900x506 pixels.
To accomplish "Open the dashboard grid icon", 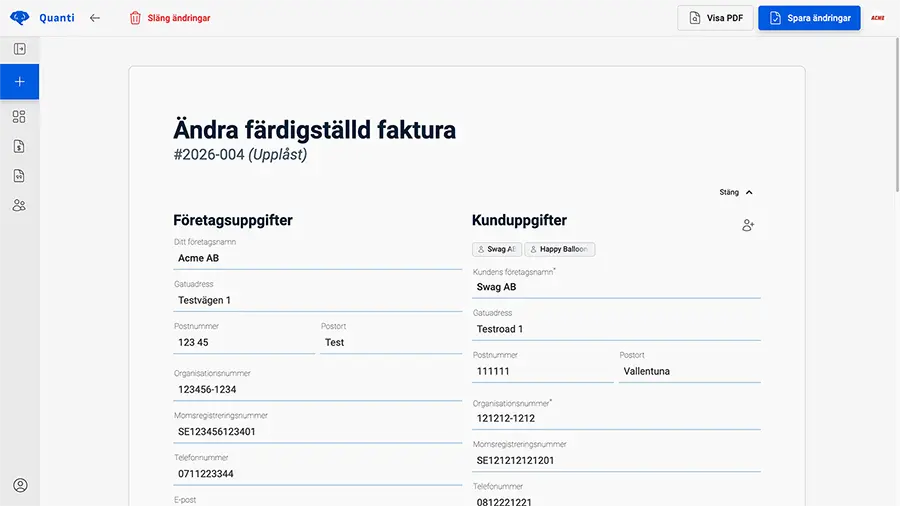I will [x=19, y=117].
